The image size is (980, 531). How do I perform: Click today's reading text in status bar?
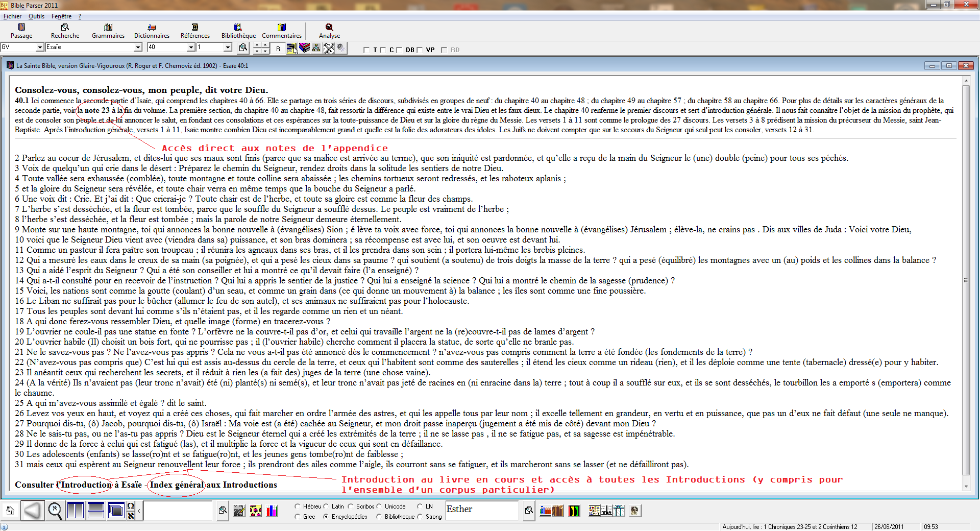coord(790,527)
